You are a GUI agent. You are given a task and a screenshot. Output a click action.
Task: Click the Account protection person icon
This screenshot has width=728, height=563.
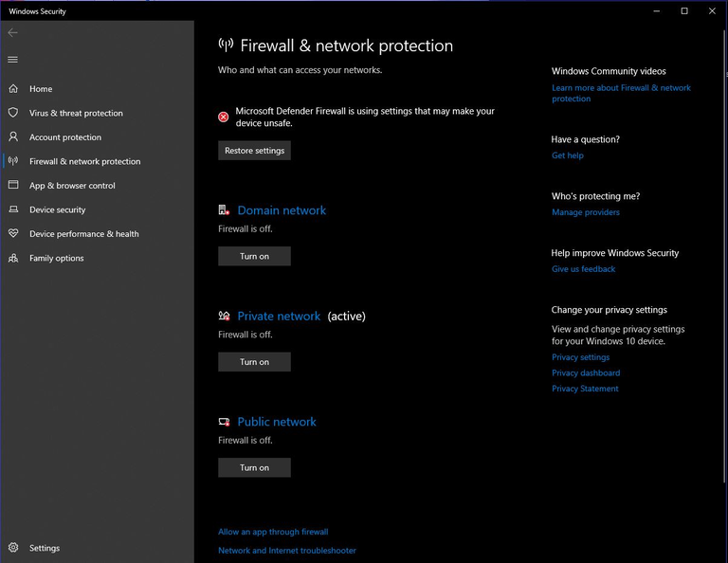pos(13,137)
